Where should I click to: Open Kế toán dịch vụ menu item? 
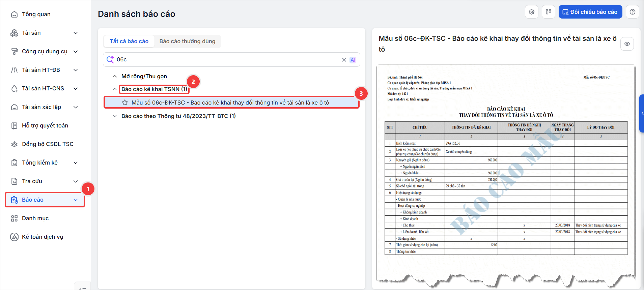coord(43,237)
